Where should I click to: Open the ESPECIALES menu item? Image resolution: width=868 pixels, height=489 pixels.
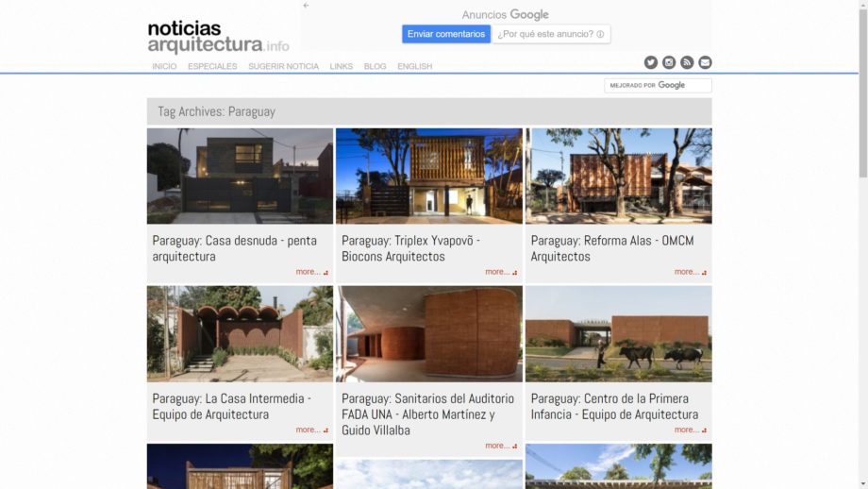(x=212, y=66)
